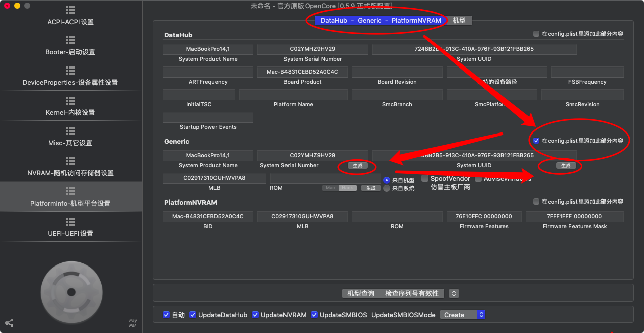Click the list icon above UEFI-UEFI设置
Viewport: 644px width, 333px height.
pos(70,222)
